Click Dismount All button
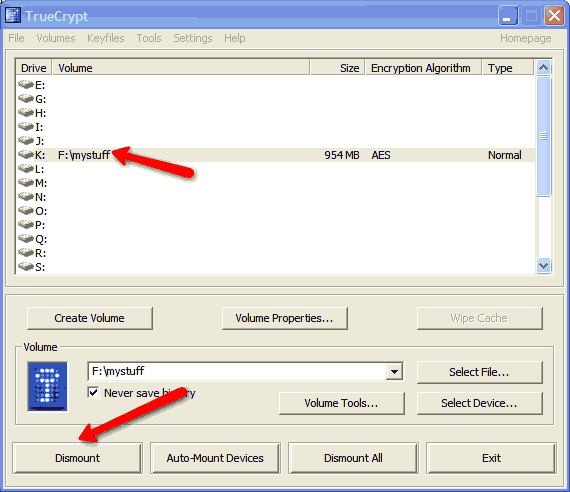 [x=353, y=458]
